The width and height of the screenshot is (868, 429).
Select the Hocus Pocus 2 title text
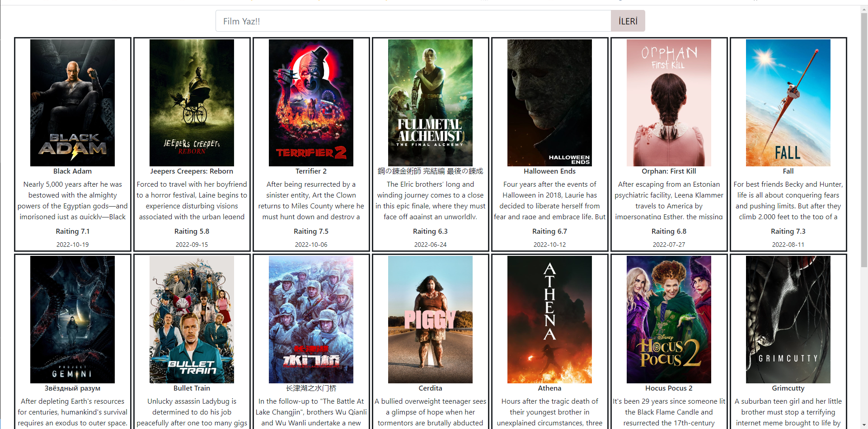click(x=669, y=388)
